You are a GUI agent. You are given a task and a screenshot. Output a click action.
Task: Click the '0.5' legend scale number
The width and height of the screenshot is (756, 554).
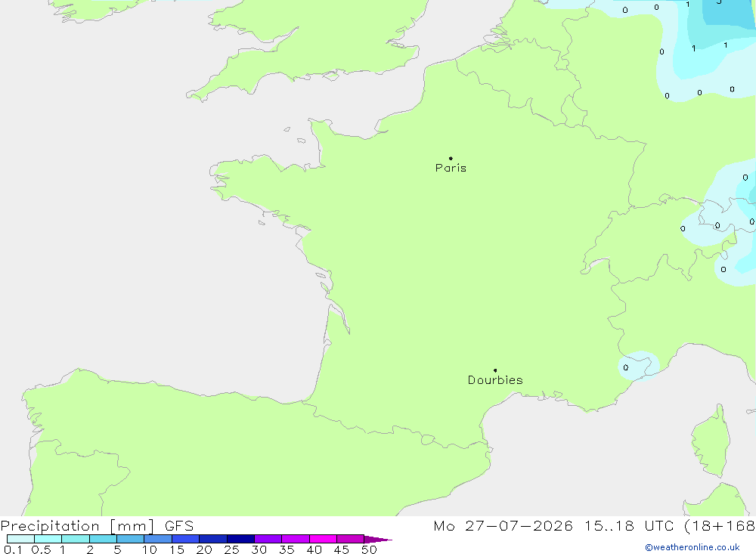coord(41,549)
